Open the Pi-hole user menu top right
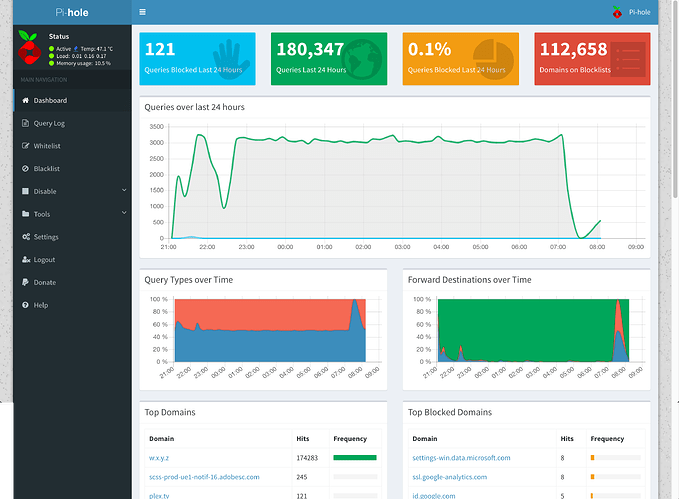The height and width of the screenshot is (499, 679). click(630, 12)
